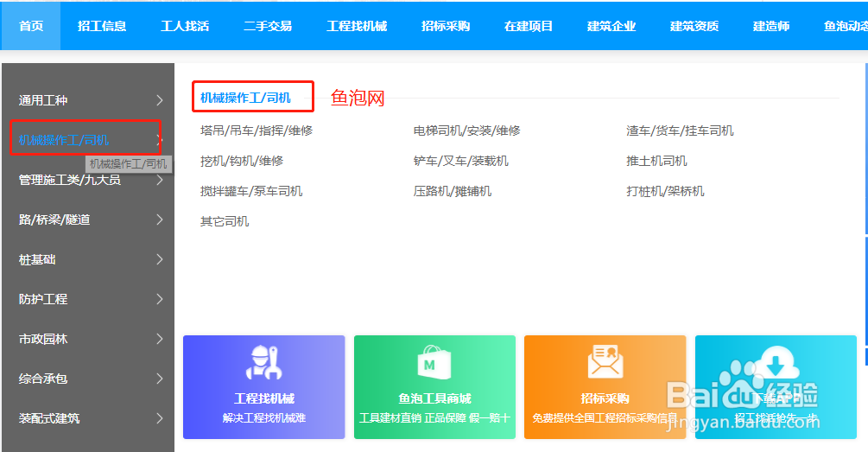Image resolution: width=868 pixels, height=452 pixels.
Task: Open 推土机司机 job link
Action: (656, 162)
